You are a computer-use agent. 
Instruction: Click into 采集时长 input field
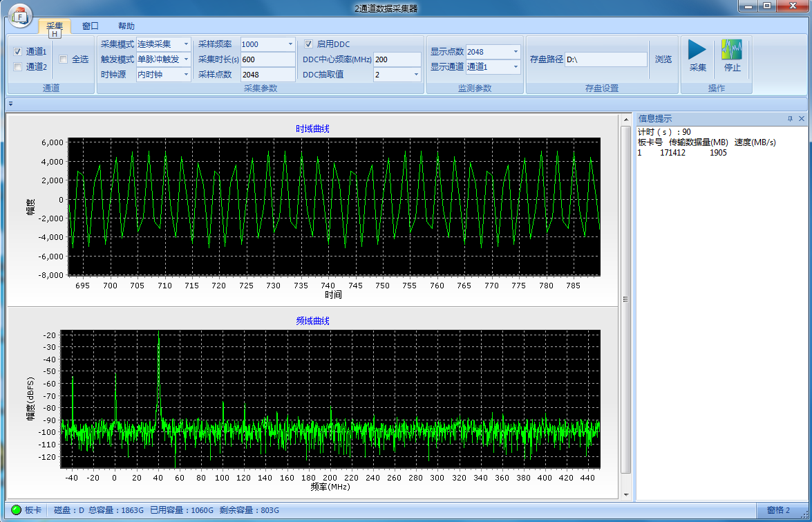point(267,59)
